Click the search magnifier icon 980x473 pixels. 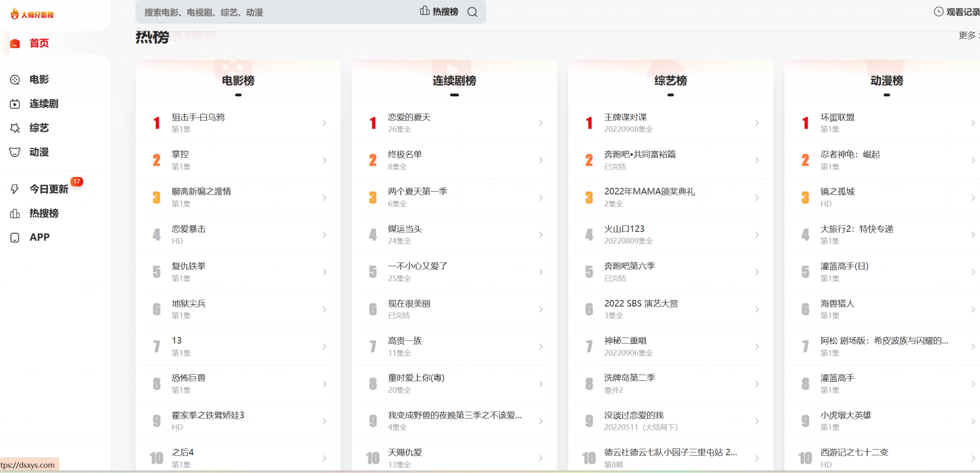(472, 12)
